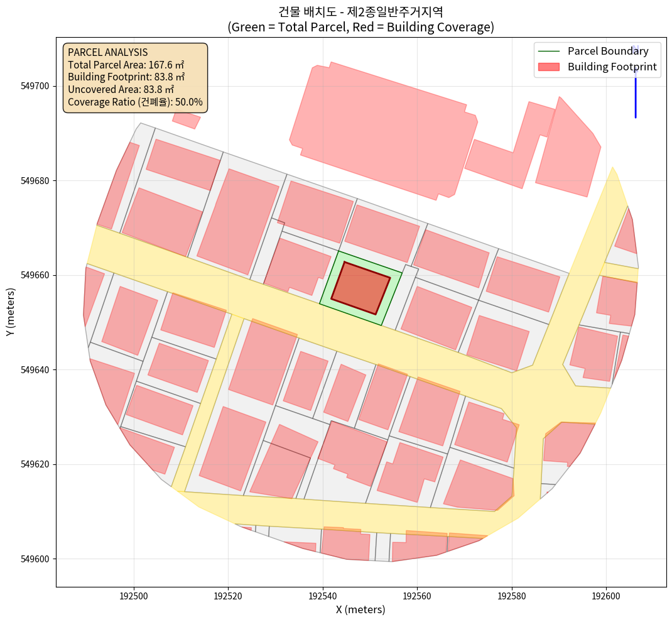
Task: Select the dark-red outlined building inside green parcel
Action: pos(360,288)
